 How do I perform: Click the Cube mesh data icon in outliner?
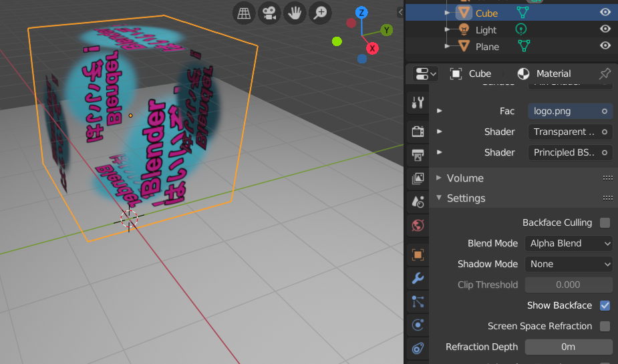click(x=522, y=13)
